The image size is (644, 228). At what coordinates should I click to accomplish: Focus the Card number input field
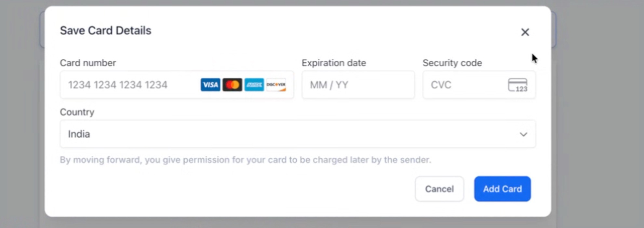(x=130, y=85)
